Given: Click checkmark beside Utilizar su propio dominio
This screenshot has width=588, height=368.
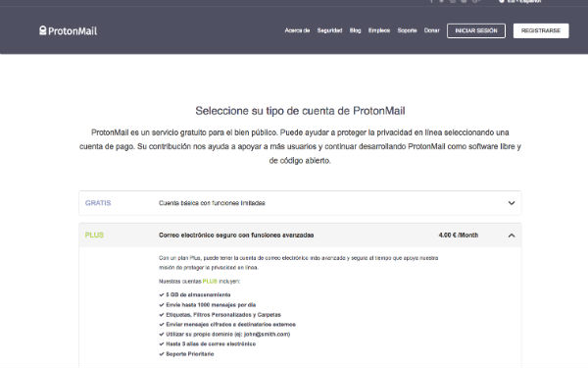Looking at the screenshot, I should click(162, 335).
